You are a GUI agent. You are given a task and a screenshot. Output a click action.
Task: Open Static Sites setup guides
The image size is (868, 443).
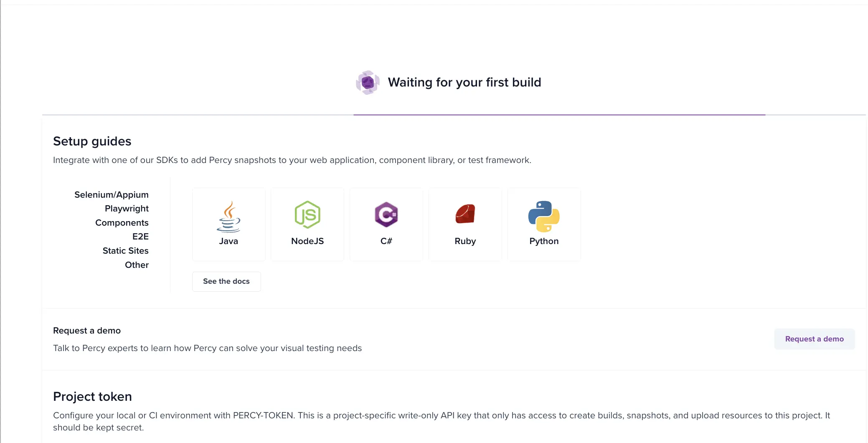[126, 251]
